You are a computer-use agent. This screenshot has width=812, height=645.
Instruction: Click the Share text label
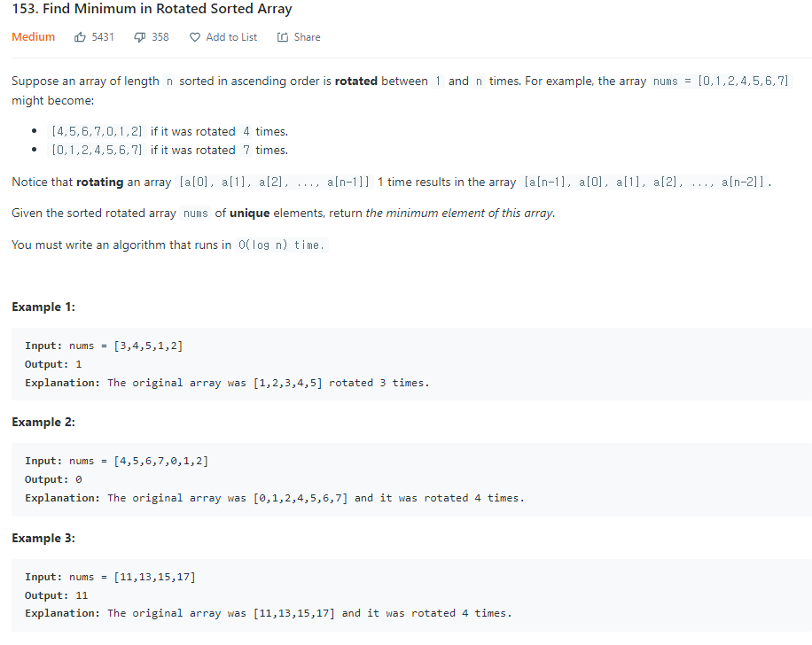[306, 37]
